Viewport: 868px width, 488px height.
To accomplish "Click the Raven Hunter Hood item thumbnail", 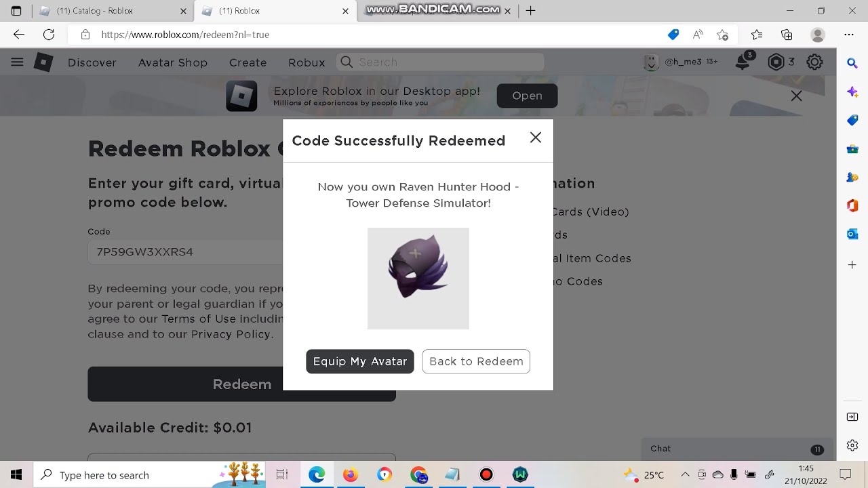I will pyautogui.click(x=418, y=279).
